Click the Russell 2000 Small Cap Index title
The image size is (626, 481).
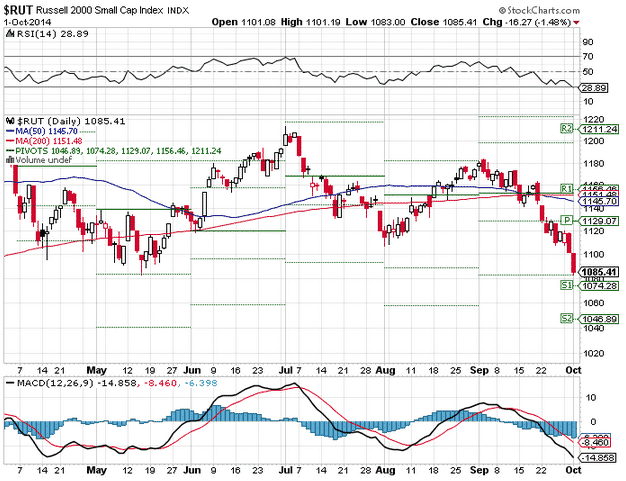[x=99, y=10]
